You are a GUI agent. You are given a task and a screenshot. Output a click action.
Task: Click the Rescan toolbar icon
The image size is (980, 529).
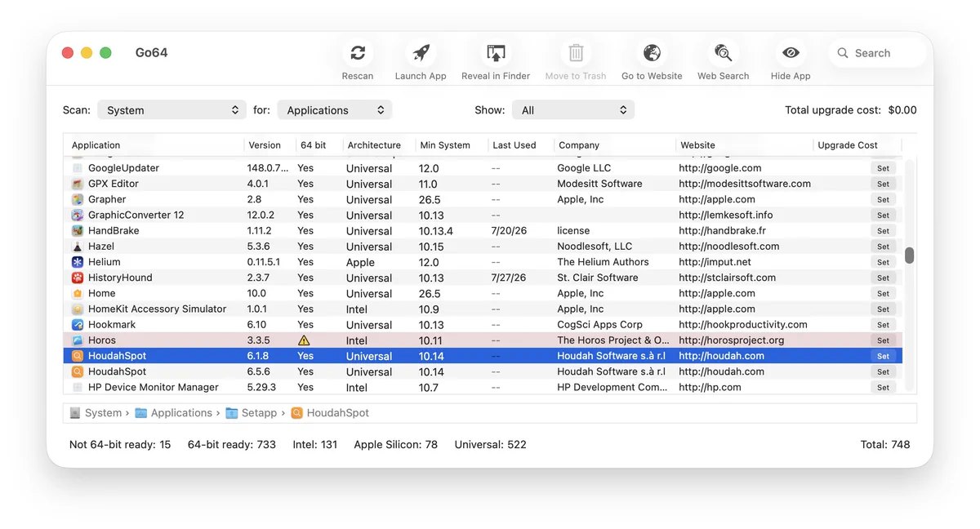(x=358, y=53)
